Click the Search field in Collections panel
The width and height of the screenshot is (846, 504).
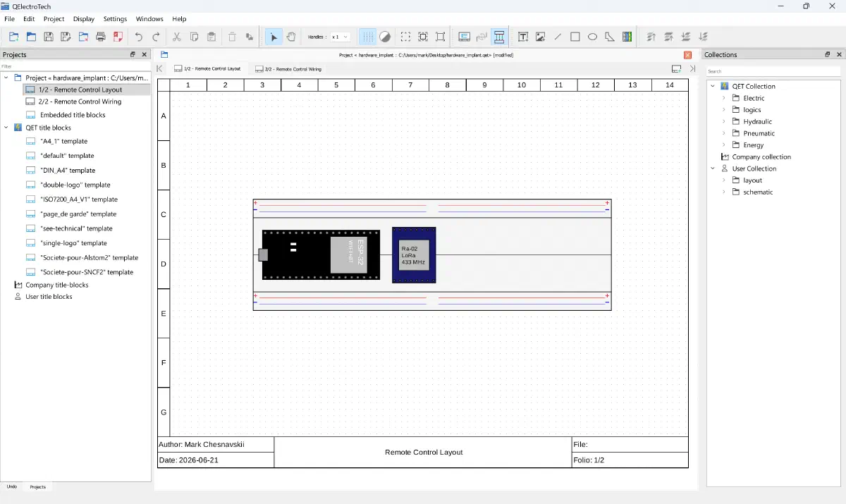(x=773, y=71)
